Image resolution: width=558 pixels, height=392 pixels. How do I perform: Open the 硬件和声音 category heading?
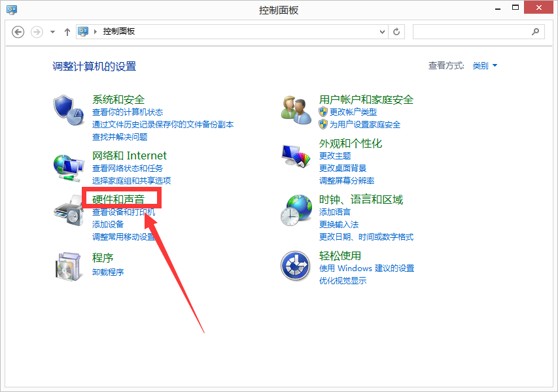click(x=118, y=200)
